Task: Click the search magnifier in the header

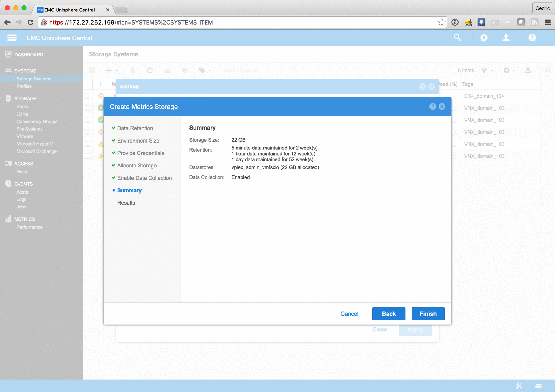Action: pyautogui.click(x=457, y=38)
